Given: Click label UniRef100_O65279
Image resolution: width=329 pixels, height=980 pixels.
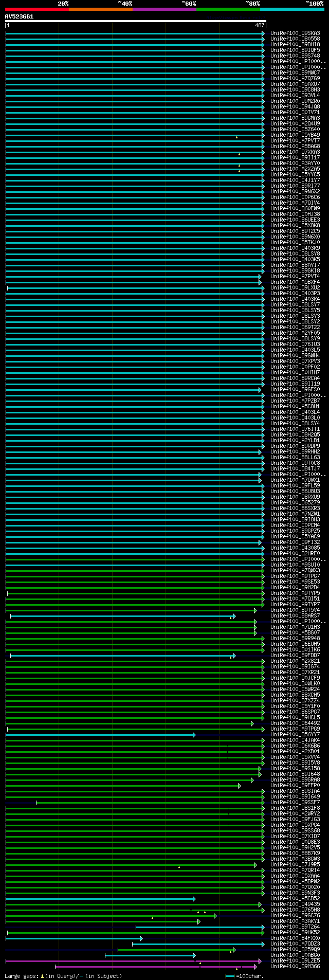Looking at the screenshot, I should tap(295, 502).
